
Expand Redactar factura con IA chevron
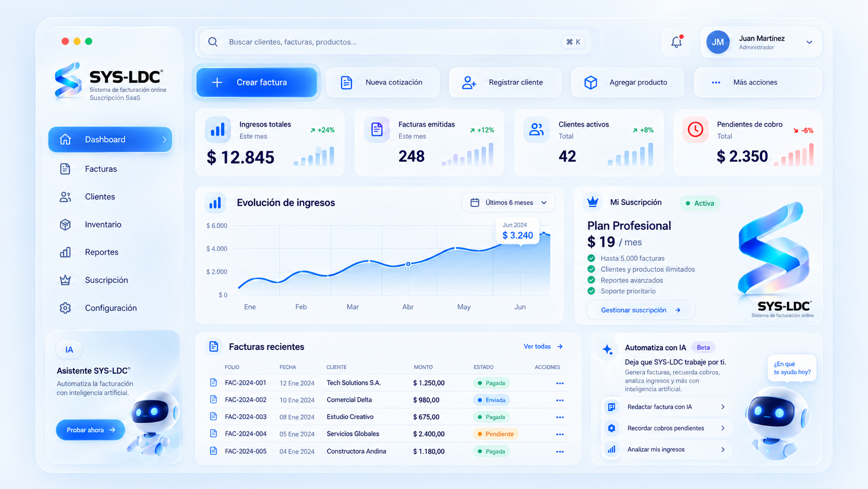723,407
